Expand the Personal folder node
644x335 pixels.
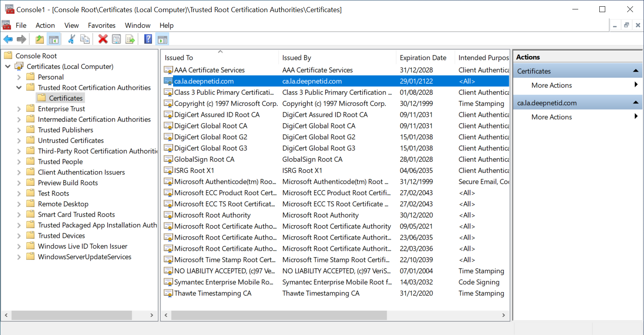click(x=19, y=77)
